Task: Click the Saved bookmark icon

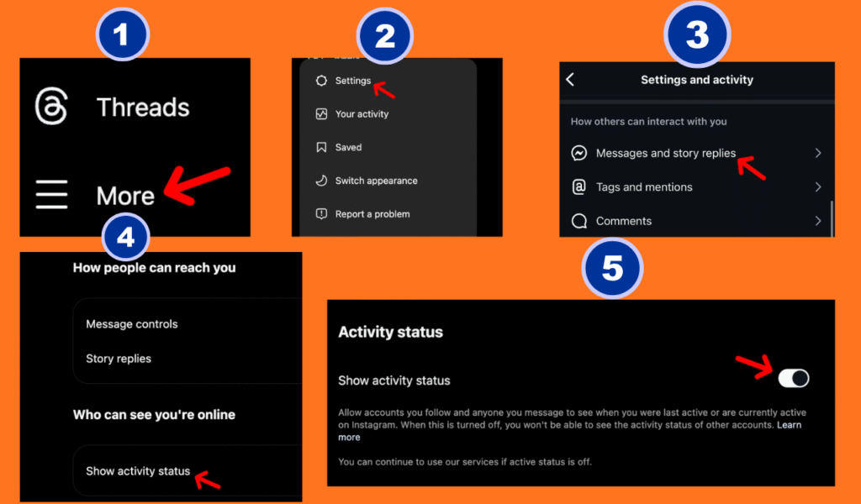Action: [x=321, y=147]
